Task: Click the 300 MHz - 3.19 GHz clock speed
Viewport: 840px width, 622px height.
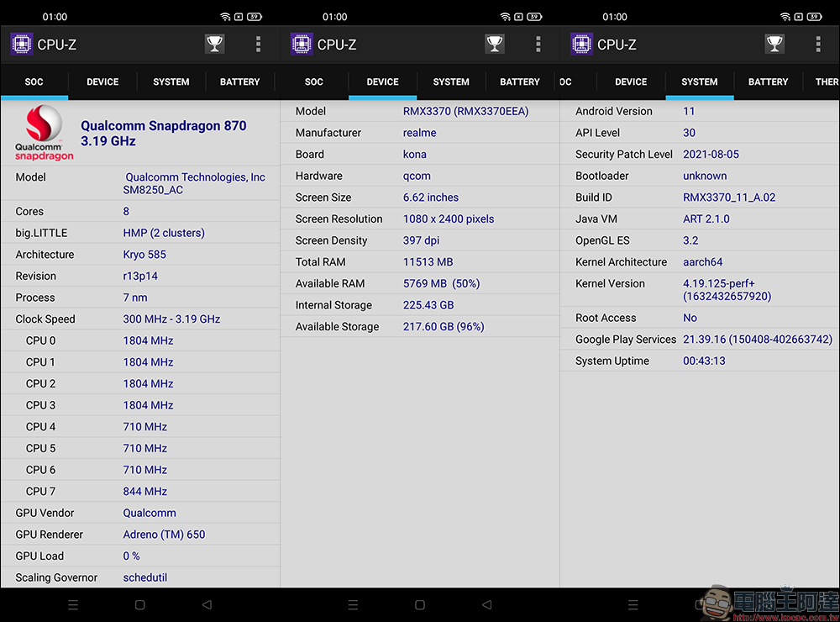Action: coord(171,319)
